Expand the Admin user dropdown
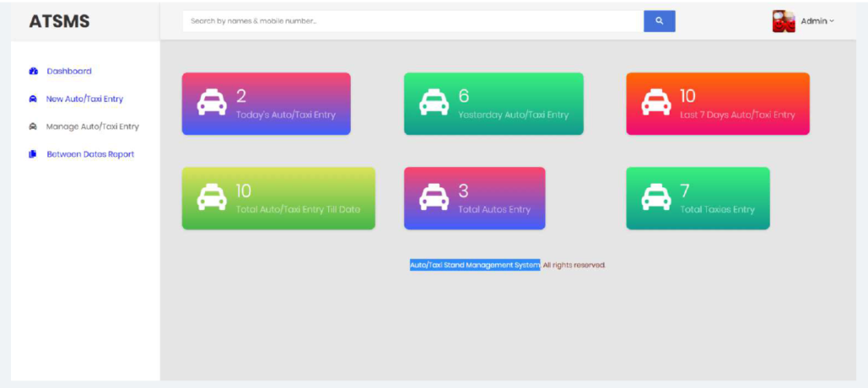 [818, 21]
